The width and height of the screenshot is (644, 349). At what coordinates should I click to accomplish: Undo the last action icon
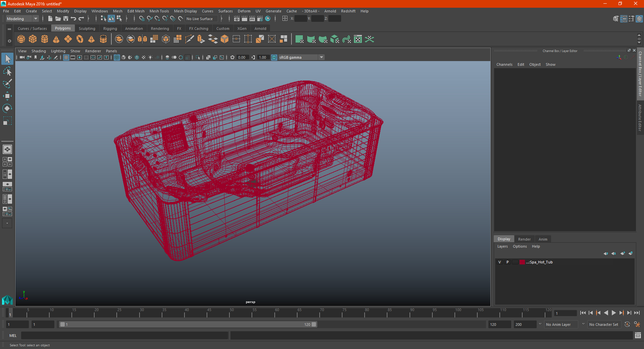[73, 19]
